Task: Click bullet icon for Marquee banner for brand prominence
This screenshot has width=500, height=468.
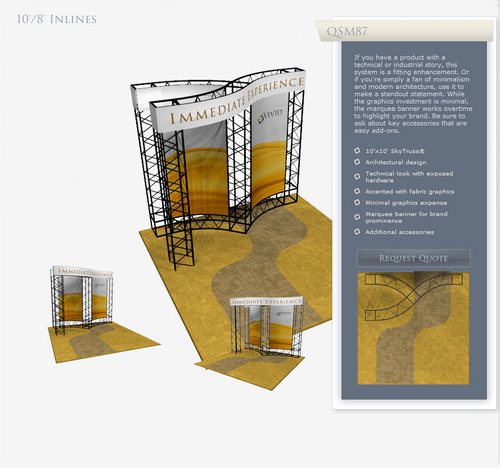Action: tap(357, 217)
